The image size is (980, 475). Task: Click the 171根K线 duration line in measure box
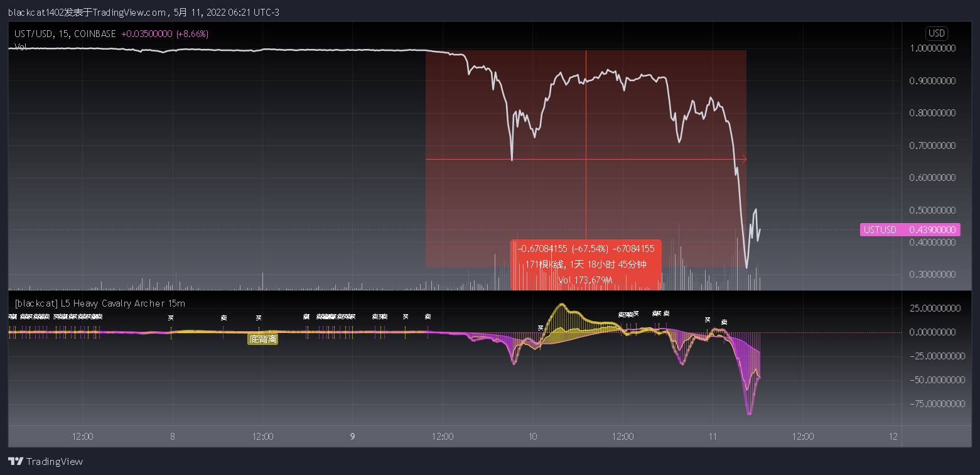586,265
